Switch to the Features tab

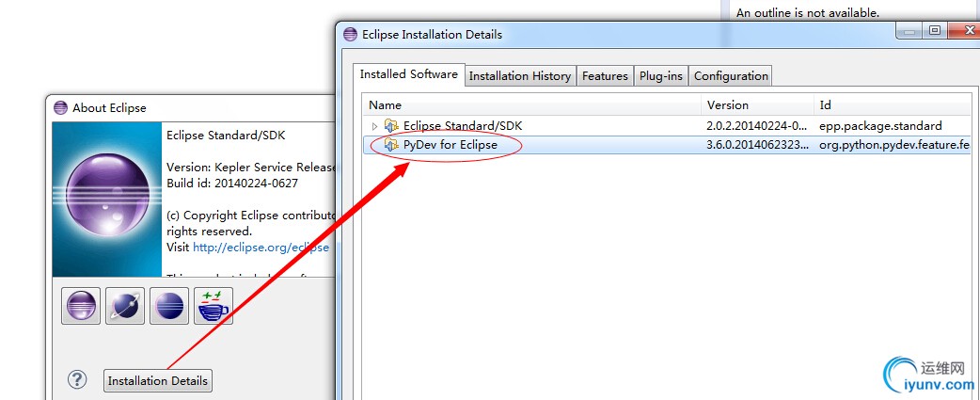pyautogui.click(x=605, y=76)
